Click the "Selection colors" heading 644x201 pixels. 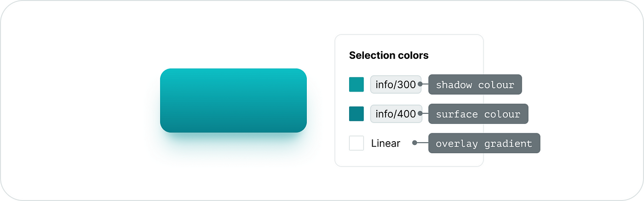(x=389, y=56)
